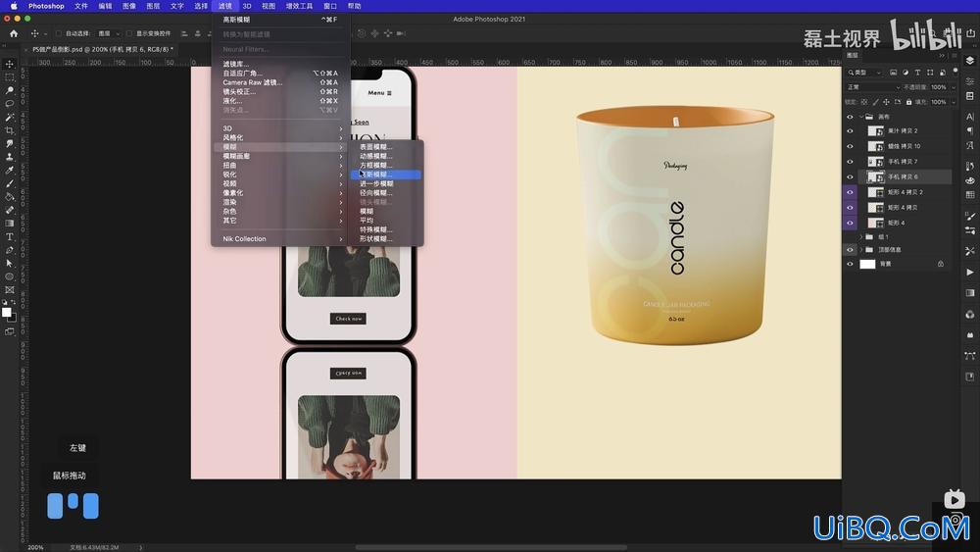Select the Brush tool
Screen dimensions: 980x552
point(10,183)
